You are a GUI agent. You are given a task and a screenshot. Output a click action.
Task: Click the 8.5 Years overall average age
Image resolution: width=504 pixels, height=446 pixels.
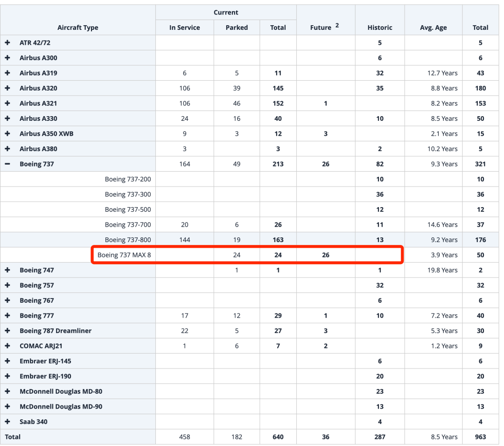(444, 437)
